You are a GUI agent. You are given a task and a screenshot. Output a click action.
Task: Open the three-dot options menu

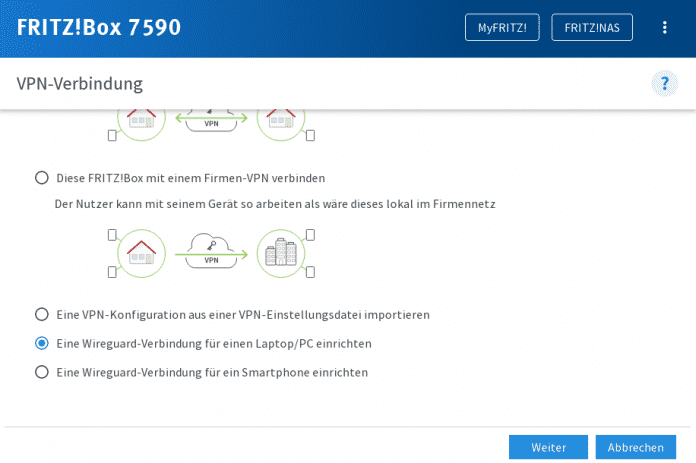click(x=664, y=27)
